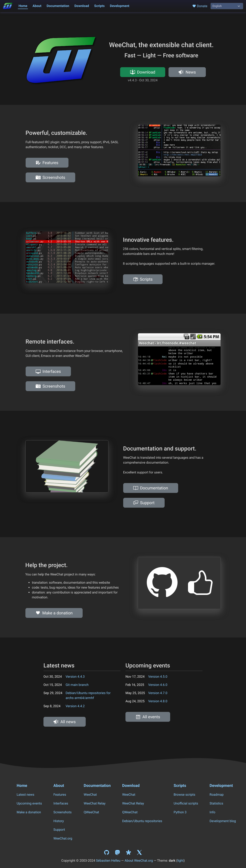This screenshot has width=246, height=868.
Task: Open the Android WeeChat screenshot thumbnail
Action: coord(179,359)
